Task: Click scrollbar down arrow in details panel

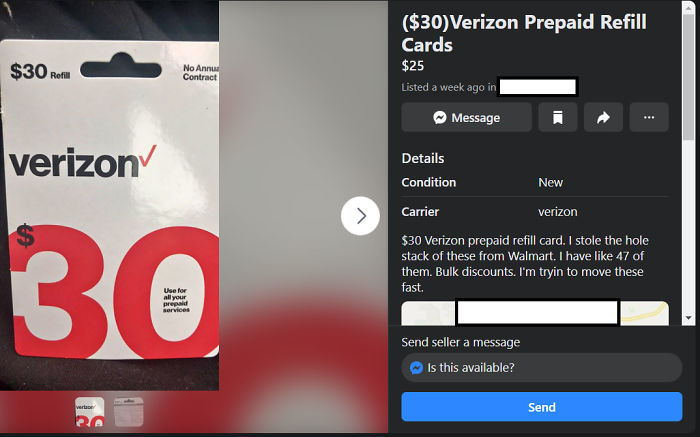Action: [x=688, y=318]
